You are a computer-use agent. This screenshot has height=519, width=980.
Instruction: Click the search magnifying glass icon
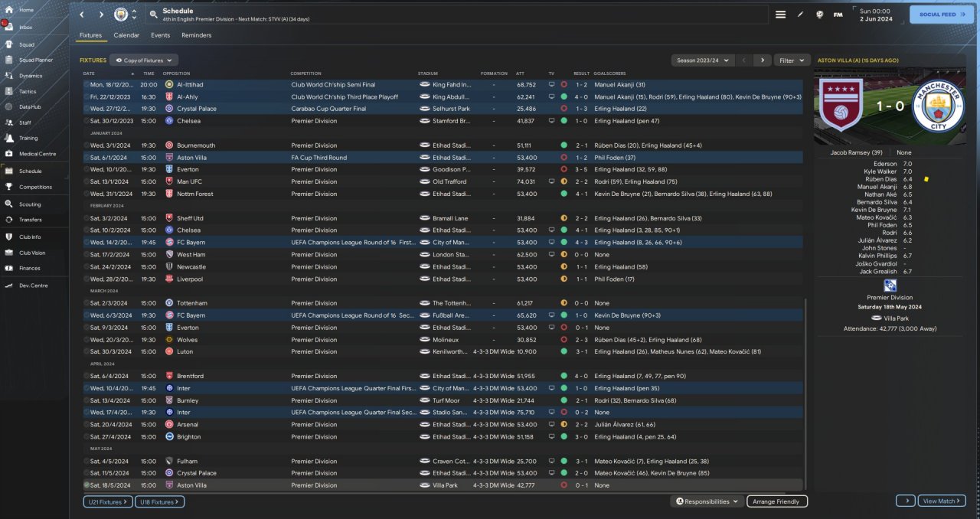click(x=154, y=15)
